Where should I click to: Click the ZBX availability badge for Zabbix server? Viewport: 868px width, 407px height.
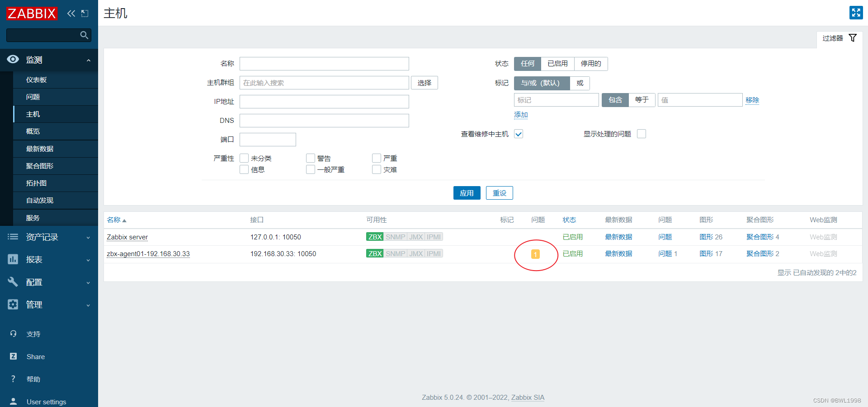[375, 237]
